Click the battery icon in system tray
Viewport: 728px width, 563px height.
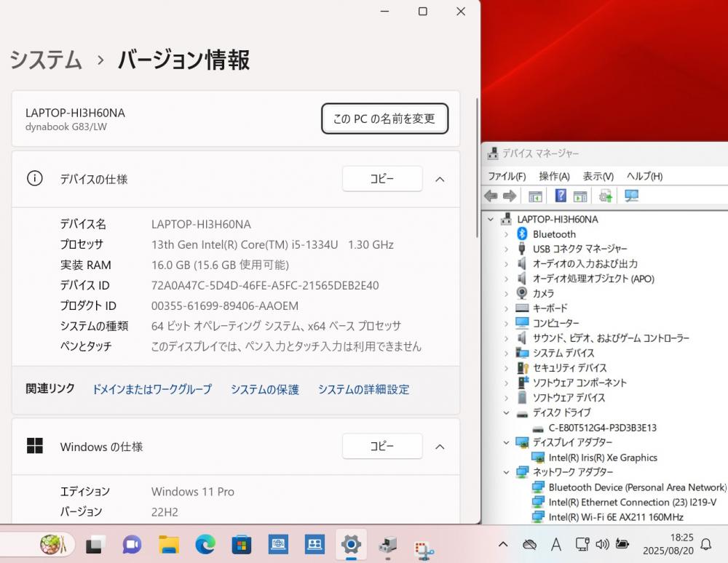(622, 544)
